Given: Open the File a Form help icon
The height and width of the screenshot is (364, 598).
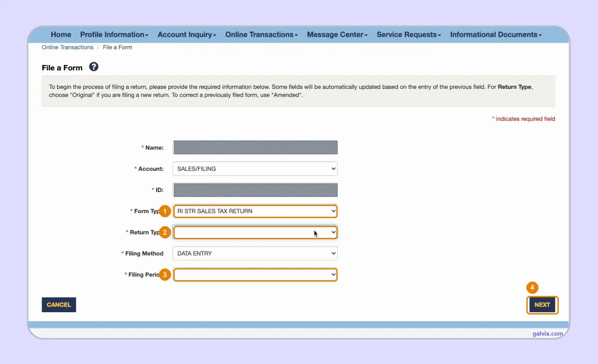Looking at the screenshot, I should (94, 67).
